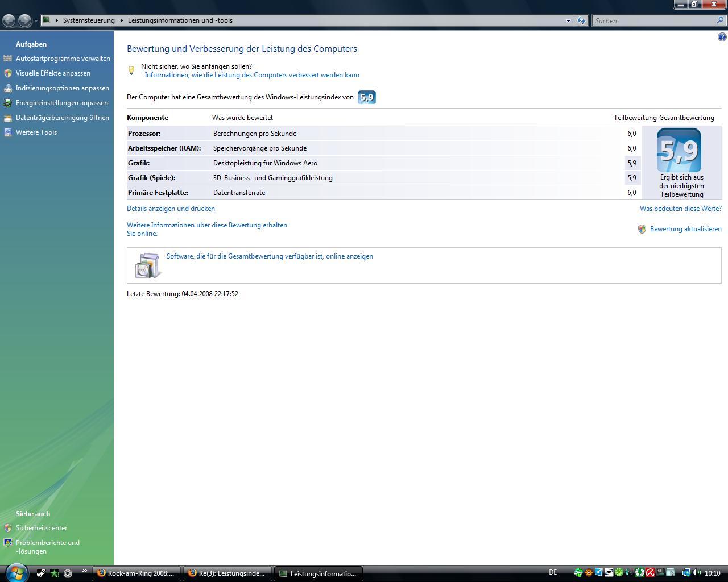Select Primäre Festplatte row label
Image resolution: width=728 pixels, height=582 pixels.
158,193
